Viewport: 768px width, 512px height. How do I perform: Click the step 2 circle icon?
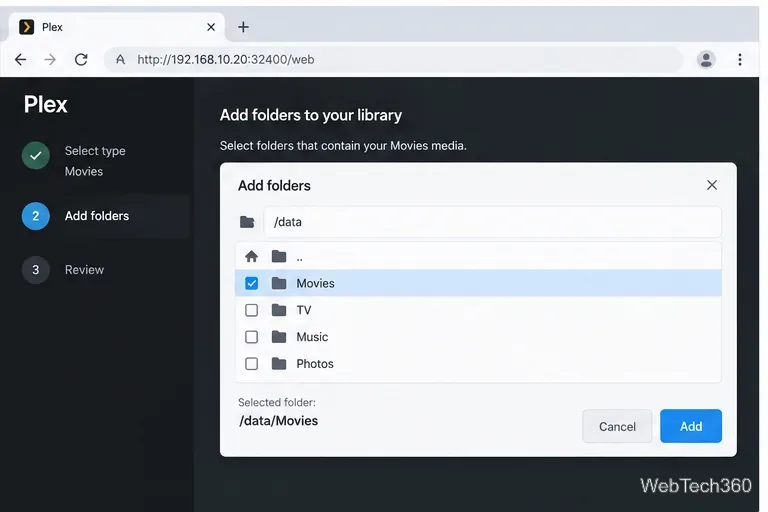point(36,216)
